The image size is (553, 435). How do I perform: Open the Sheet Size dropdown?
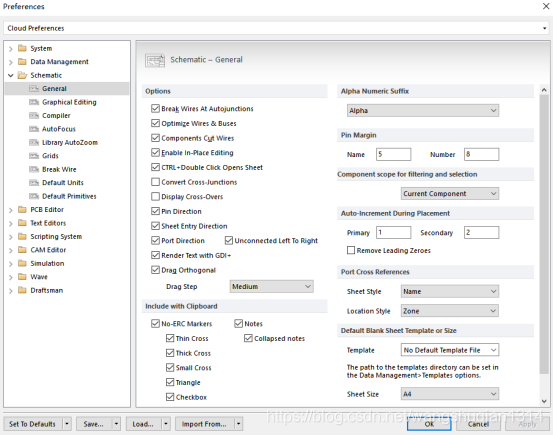[x=450, y=394]
